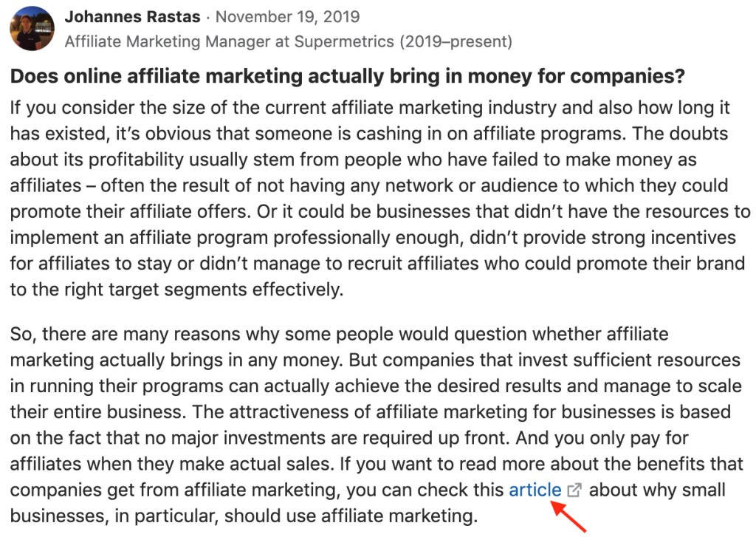
Task: Click Johannes Rastas profile avatar photo
Action: point(32,29)
